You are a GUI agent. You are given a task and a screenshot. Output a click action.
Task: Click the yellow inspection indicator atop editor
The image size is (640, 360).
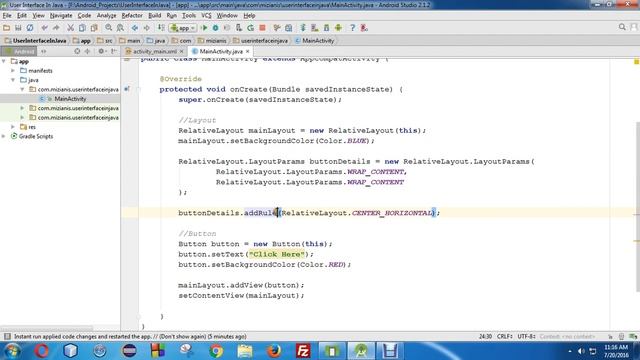pos(636,62)
